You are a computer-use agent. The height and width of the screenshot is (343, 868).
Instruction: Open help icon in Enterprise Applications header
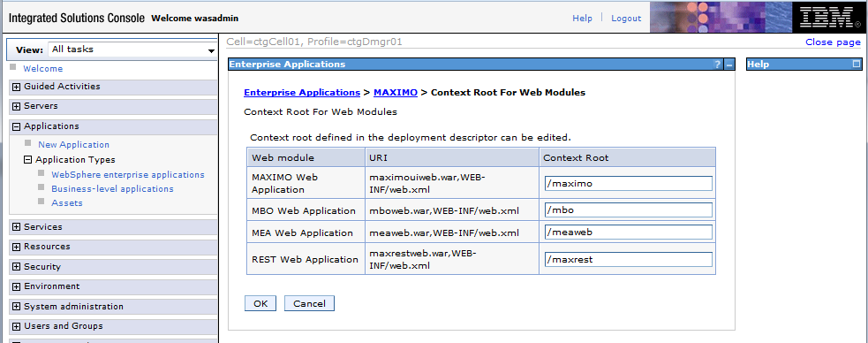[x=717, y=65]
